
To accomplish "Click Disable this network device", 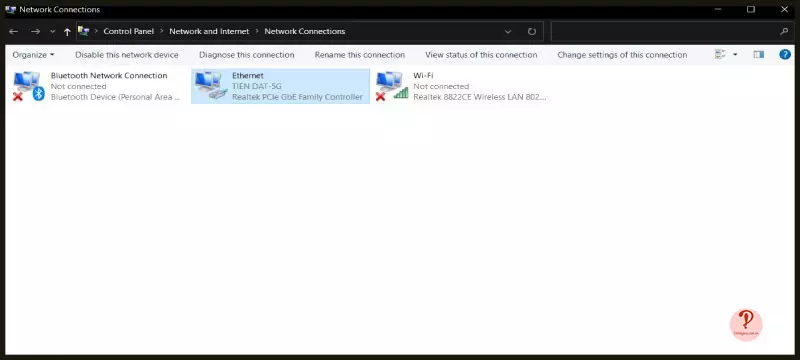I will 127,55.
